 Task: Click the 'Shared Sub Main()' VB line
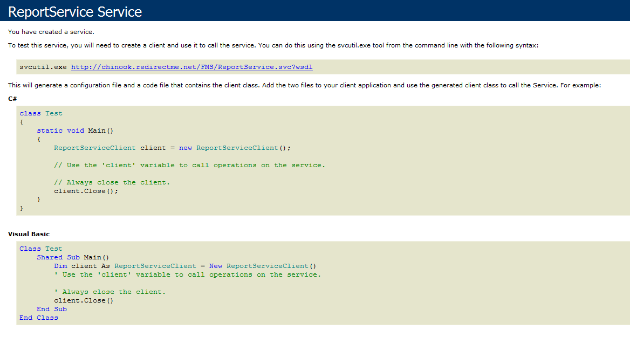(73, 258)
